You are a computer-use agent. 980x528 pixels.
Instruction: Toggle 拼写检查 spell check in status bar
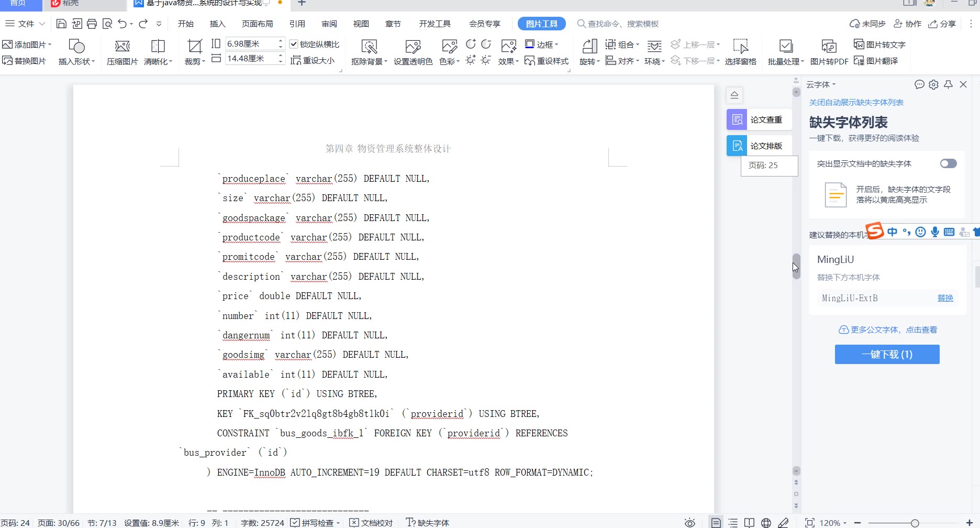(x=315, y=523)
